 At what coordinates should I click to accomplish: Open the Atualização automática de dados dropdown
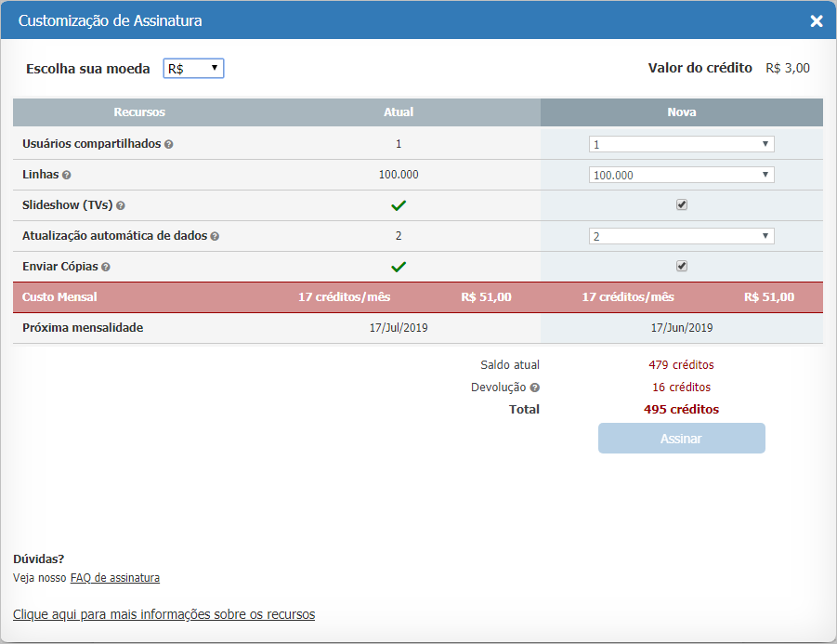(681, 235)
